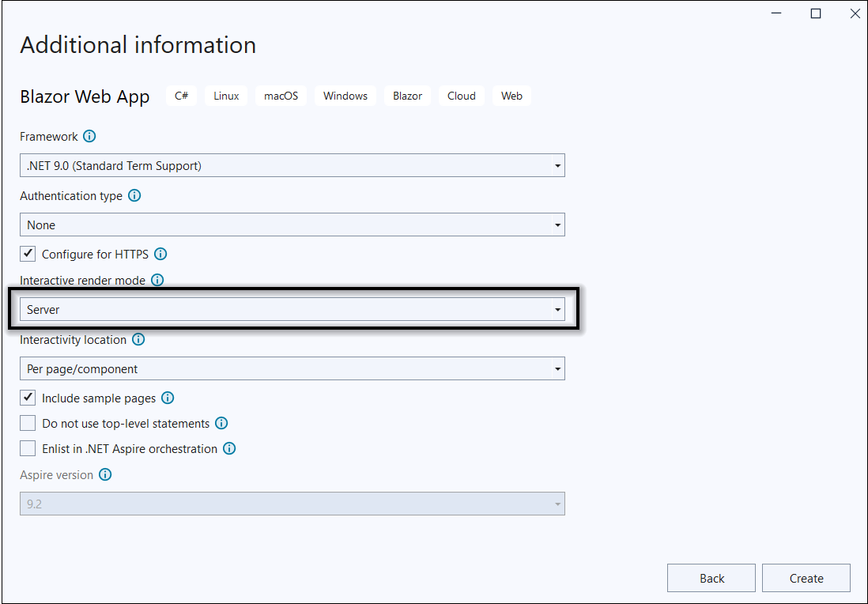Click the Interactivity location label
868x604 pixels.
pyautogui.click(x=73, y=340)
